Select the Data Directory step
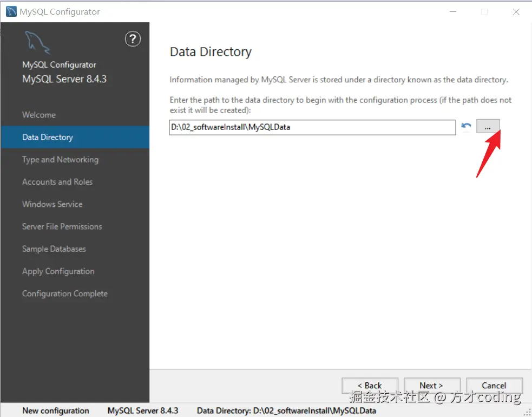This screenshot has width=532, height=417. coord(75,137)
